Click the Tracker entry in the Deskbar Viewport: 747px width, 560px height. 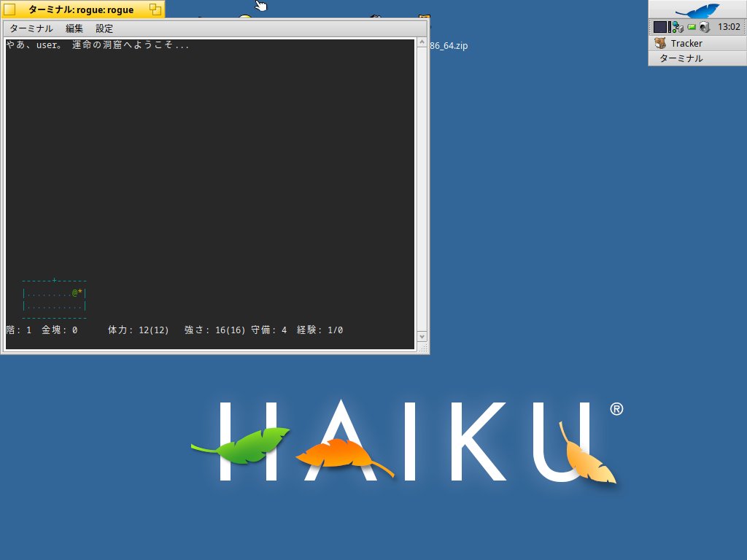697,43
